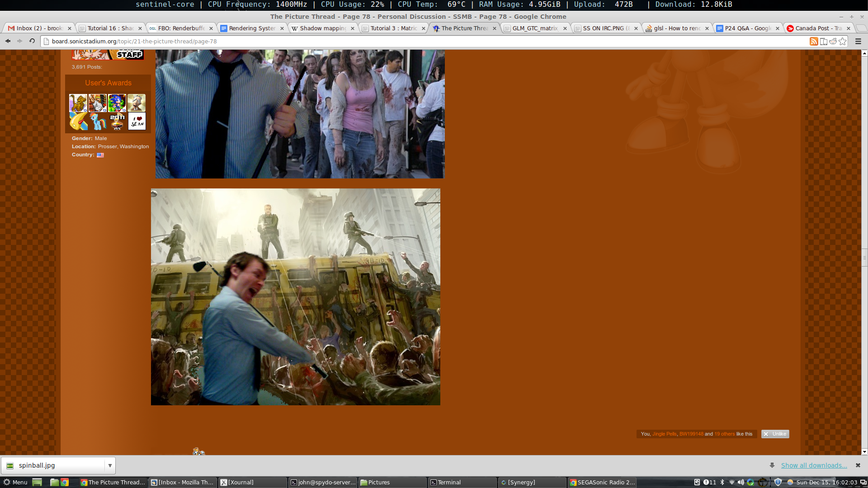Switch to the SS ON IRC.PNG tab

(x=606, y=28)
